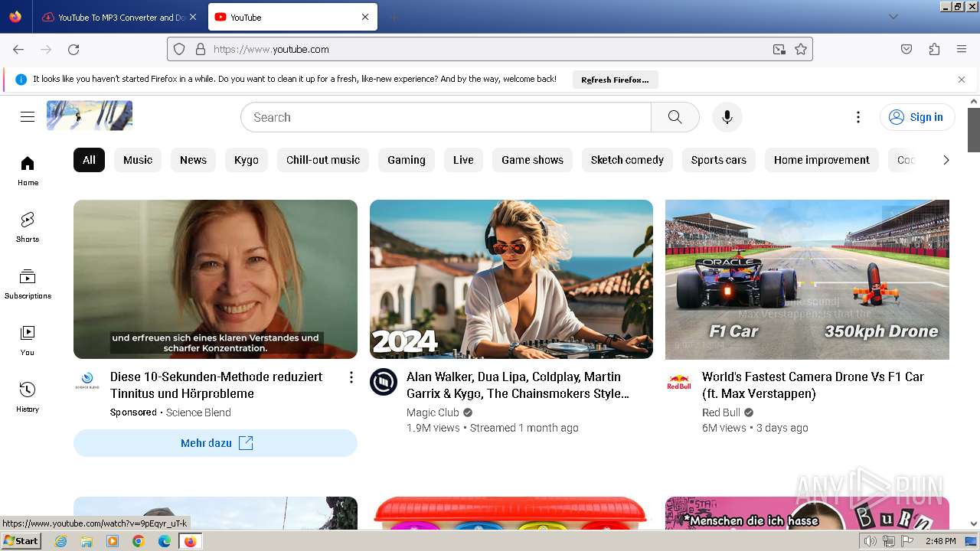Screen dimensions: 980x551
Task: Select the Home improvement chip
Action: [822, 160]
